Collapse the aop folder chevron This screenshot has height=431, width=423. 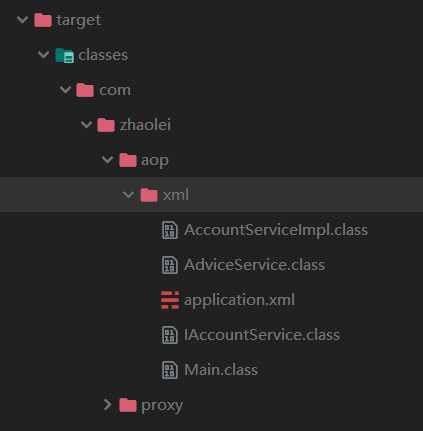click(x=107, y=160)
